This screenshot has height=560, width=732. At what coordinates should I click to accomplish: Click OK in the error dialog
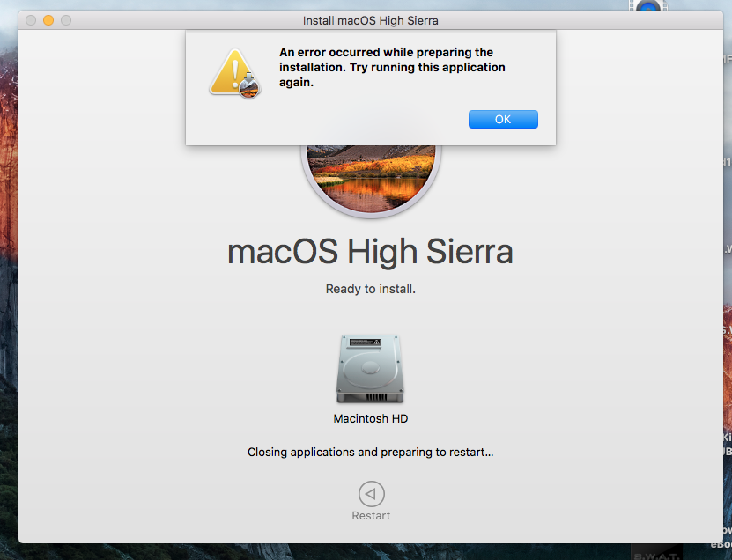503,120
